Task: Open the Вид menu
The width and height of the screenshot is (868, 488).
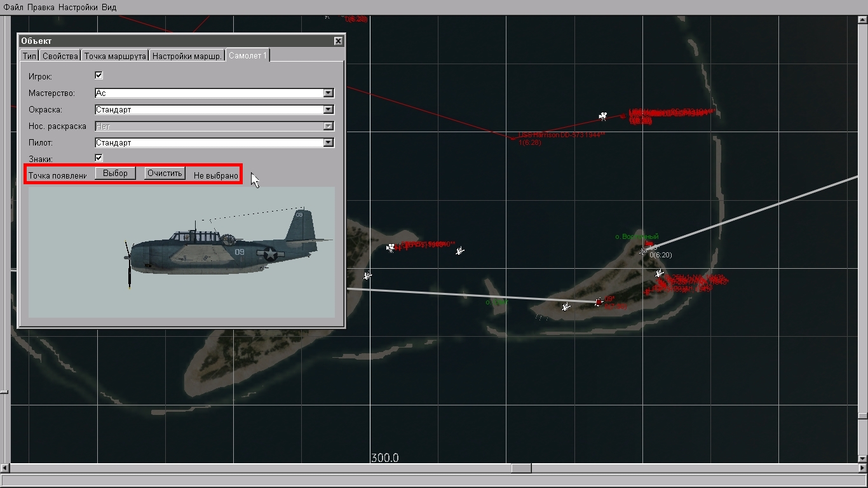Action: (x=109, y=7)
